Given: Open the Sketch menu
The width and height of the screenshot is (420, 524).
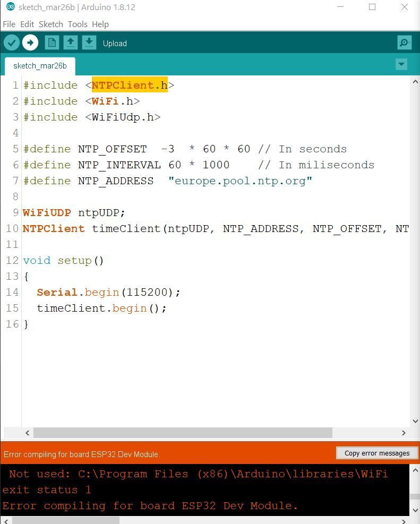Looking at the screenshot, I should 51,24.
